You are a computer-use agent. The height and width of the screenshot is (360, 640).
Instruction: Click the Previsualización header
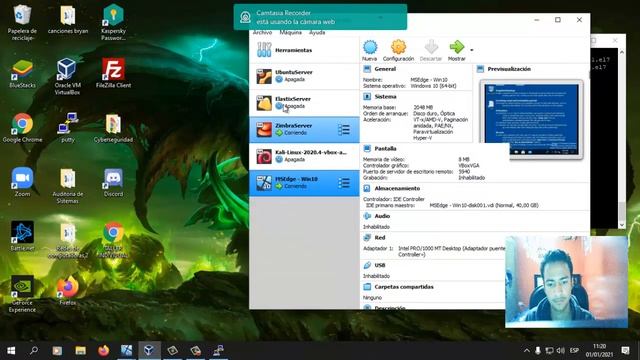(509, 69)
